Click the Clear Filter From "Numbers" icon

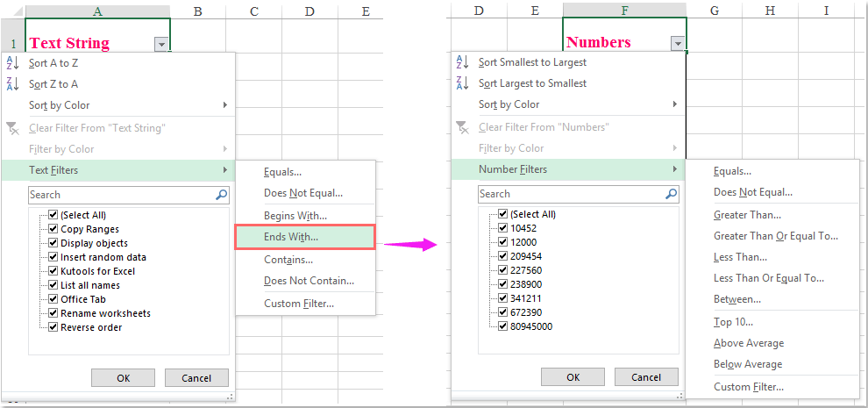coord(461,127)
